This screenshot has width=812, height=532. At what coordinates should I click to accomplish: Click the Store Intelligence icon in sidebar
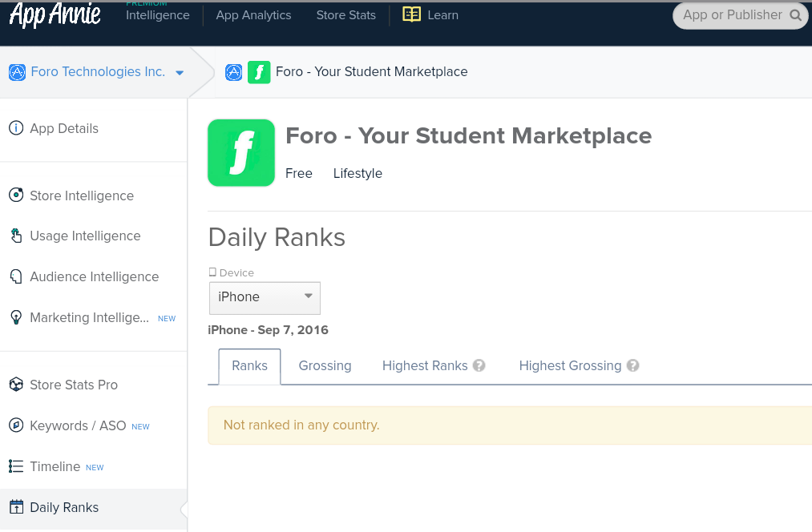(16, 195)
